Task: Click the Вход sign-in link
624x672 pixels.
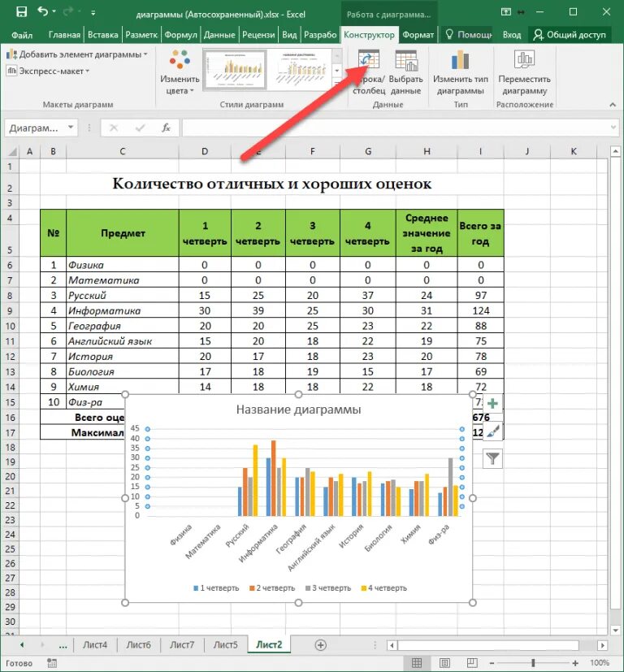Action: coord(512,35)
